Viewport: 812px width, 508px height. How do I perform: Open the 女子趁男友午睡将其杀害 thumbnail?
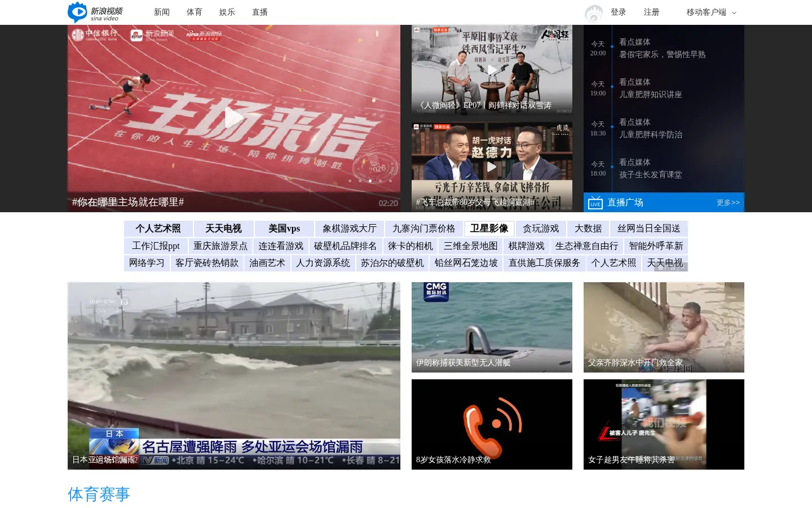664,424
